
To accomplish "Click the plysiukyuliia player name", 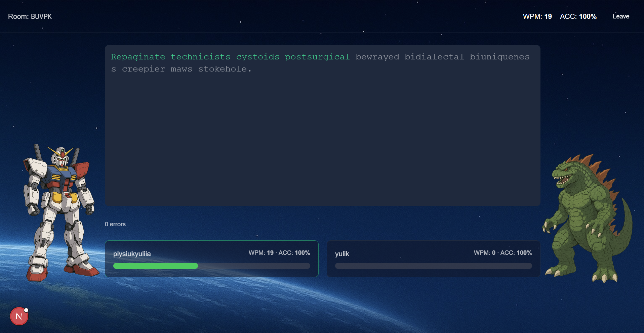I will point(132,254).
